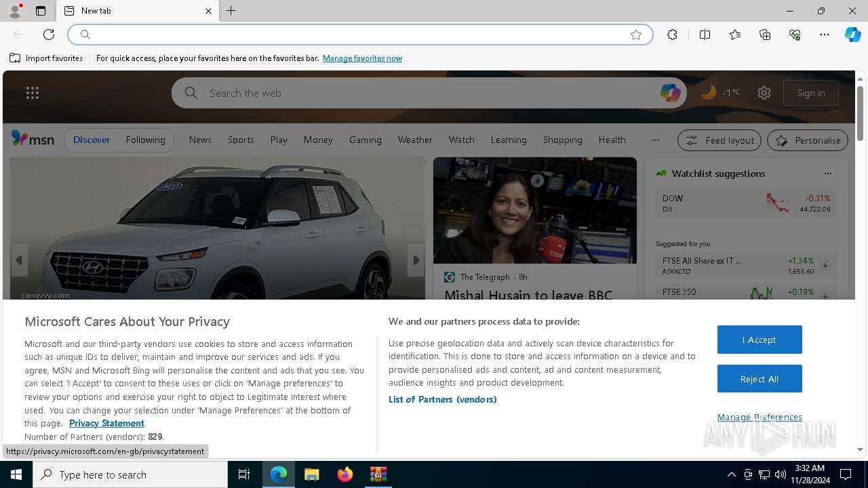Image resolution: width=868 pixels, height=488 pixels.
Task: Open Edge Settings and more menu
Action: click(825, 35)
